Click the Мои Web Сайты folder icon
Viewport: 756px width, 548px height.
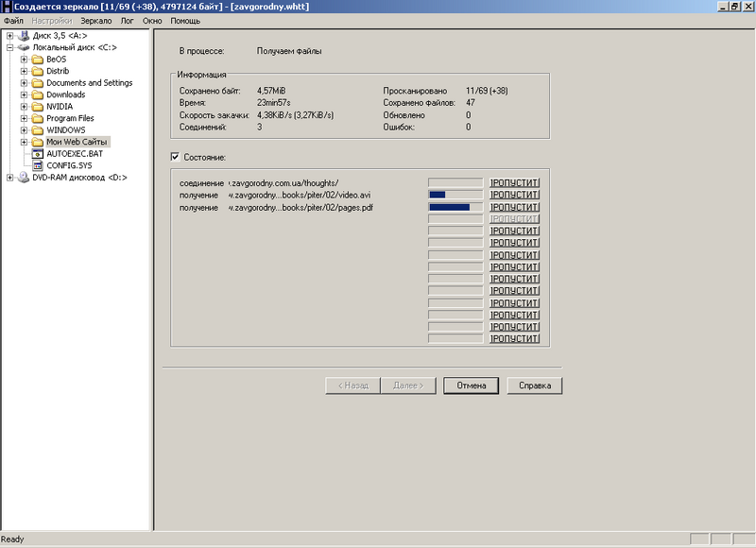tap(38, 142)
